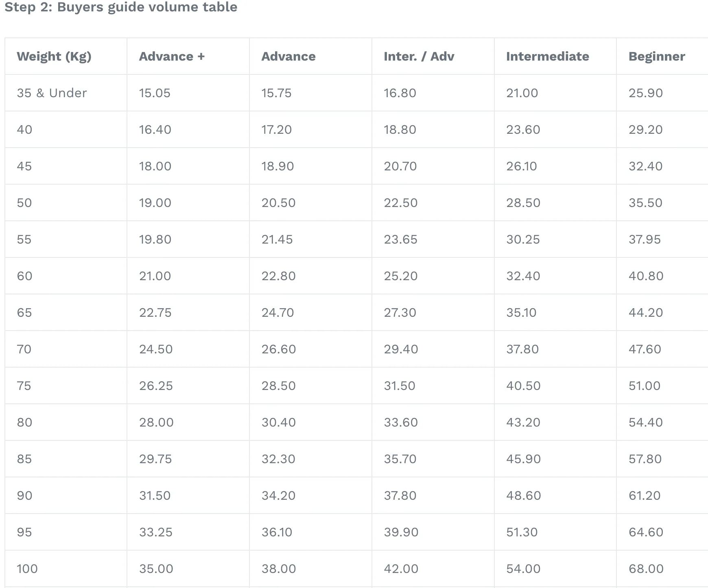Click the "Step 2: Buyers guide volume table" heading
This screenshot has height=588, width=708.
point(121,7)
